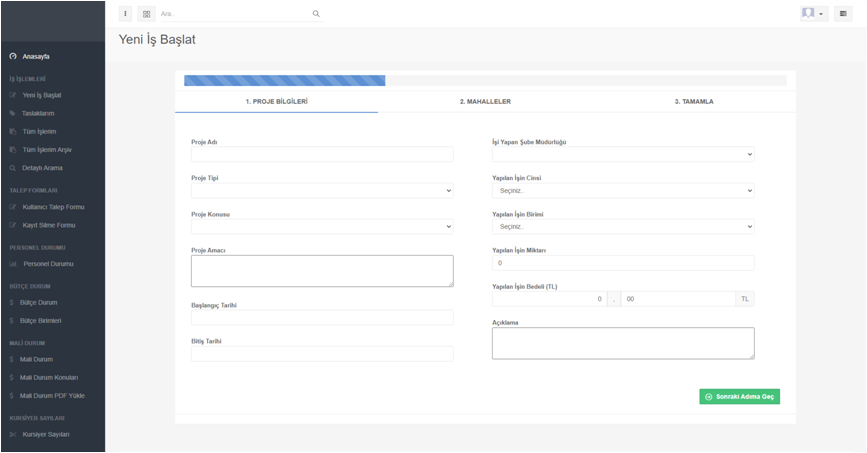Open Mali Durum PDF Yükle link
This screenshot has width=867, height=453.
pyautogui.click(x=52, y=396)
